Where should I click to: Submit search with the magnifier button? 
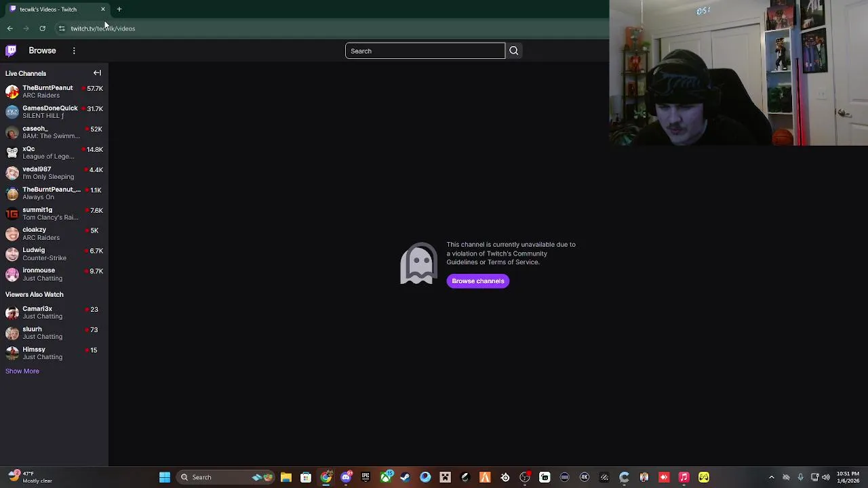(x=514, y=51)
